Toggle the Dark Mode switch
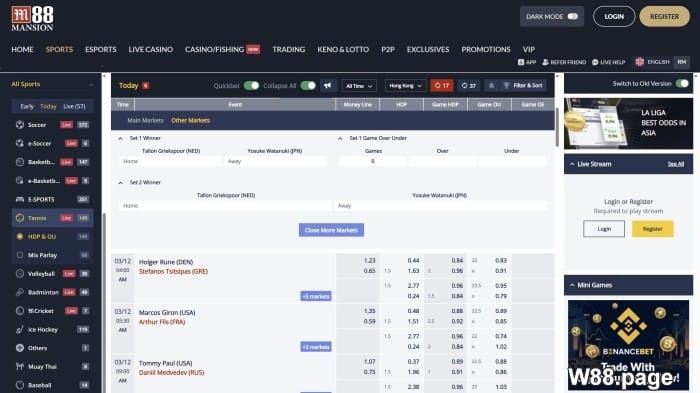 [573, 17]
